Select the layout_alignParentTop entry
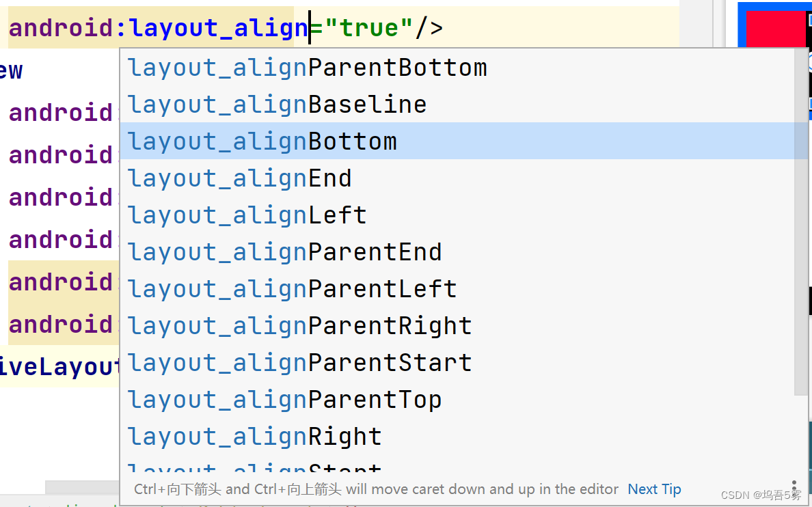This screenshot has height=507, width=812. pos(285,400)
